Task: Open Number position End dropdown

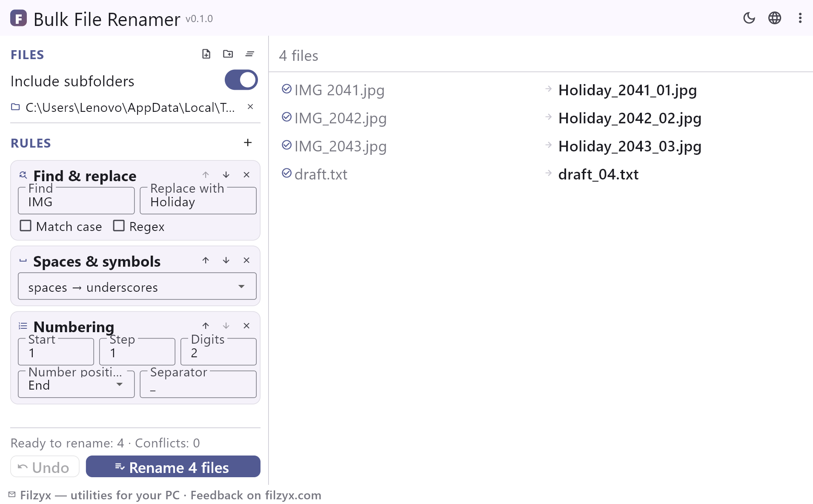Action: click(76, 384)
